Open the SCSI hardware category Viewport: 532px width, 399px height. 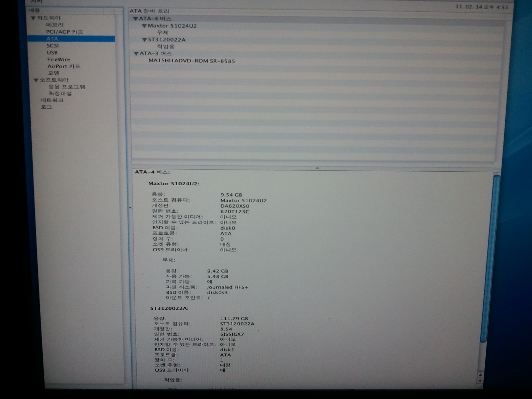[53, 46]
